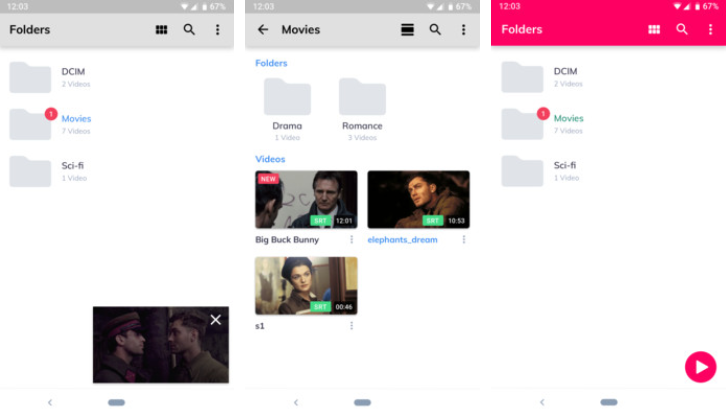Image resolution: width=727 pixels, height=414 pixels.
Task: Close the floating picture-in-picture video
Action: (216, 319)
